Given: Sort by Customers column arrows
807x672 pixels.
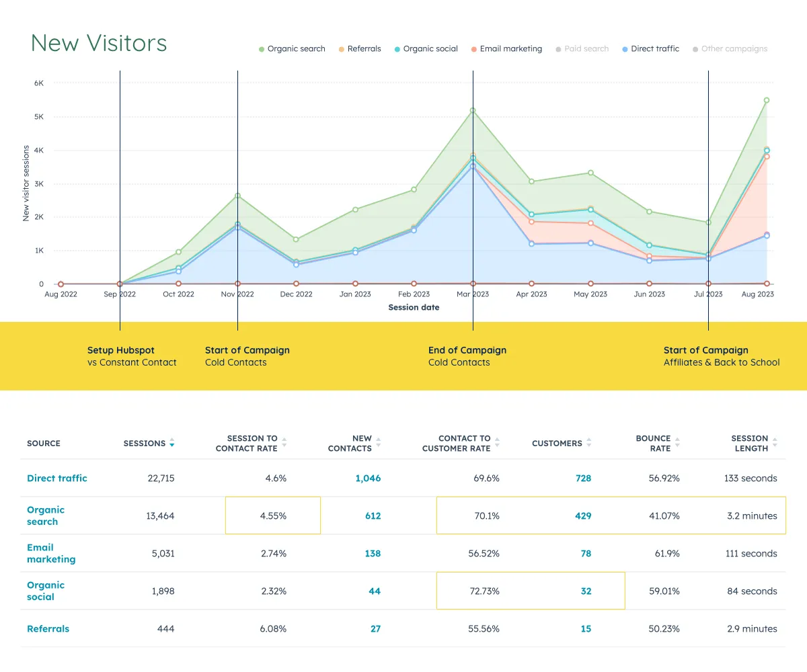Looking at the screenshot, I should click(589, 443).
